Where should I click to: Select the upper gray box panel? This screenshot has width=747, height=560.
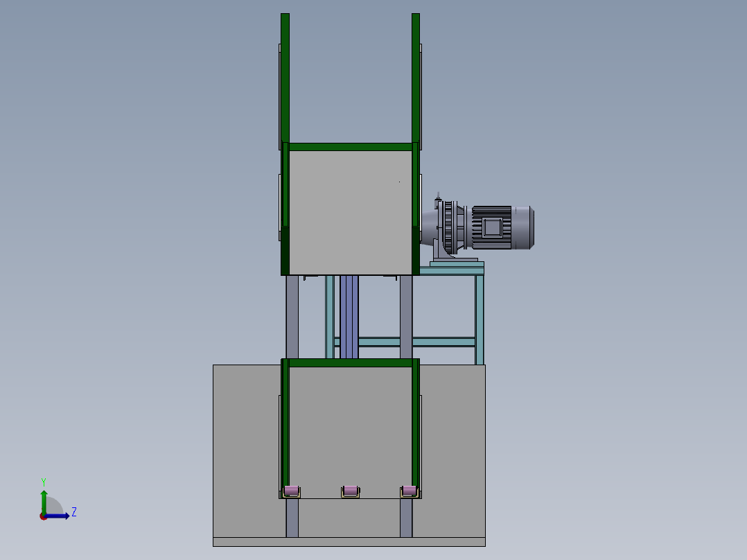coord(350,213)
